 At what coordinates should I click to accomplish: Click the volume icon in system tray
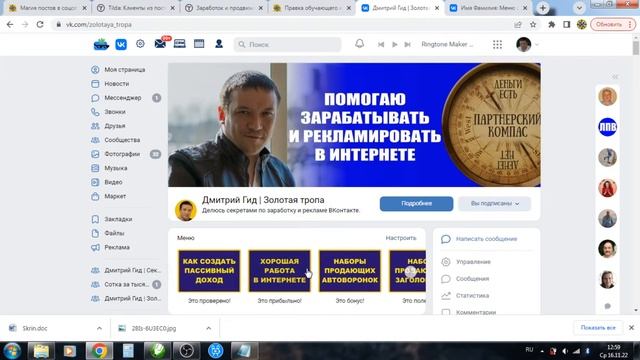click(x=565, y=351)
